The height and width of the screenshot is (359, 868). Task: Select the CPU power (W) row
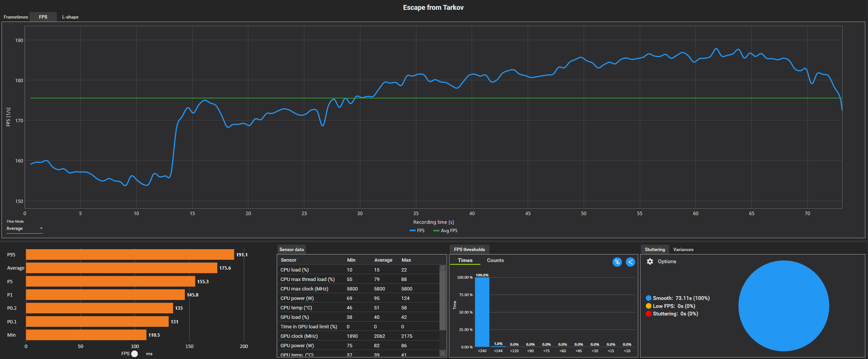click(x=358, y=298)
